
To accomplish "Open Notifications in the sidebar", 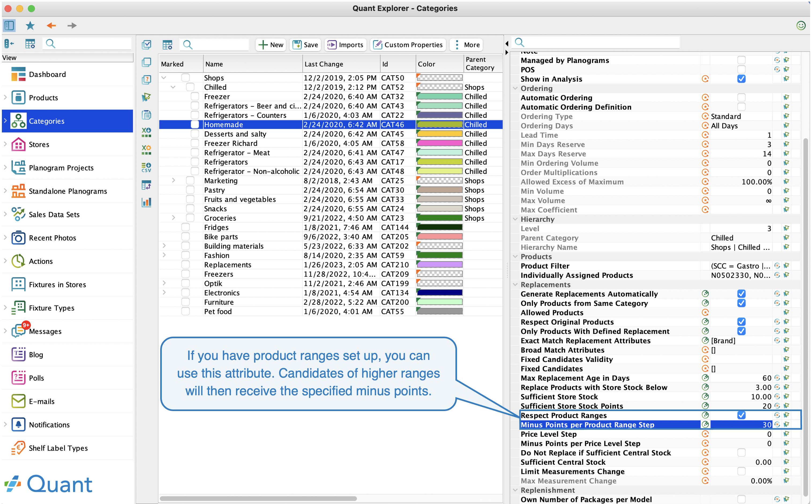I will click(67, 424).
